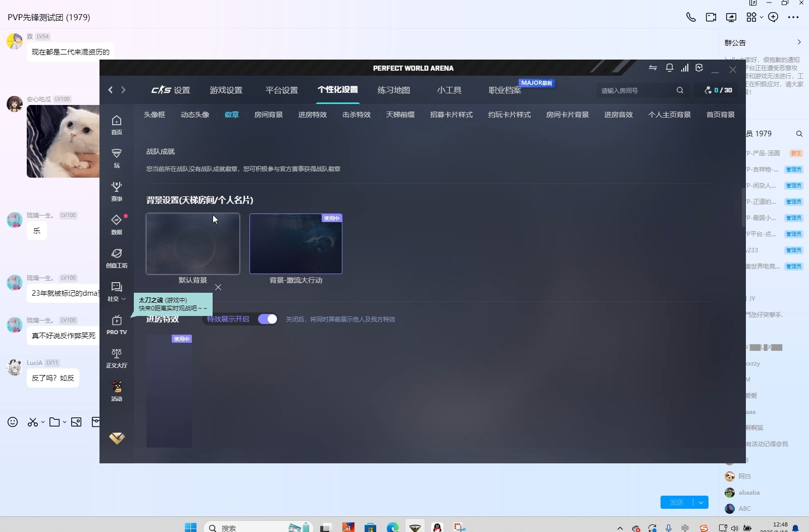
Task: Switch to the 平台设置 tab
Action: 282,90
